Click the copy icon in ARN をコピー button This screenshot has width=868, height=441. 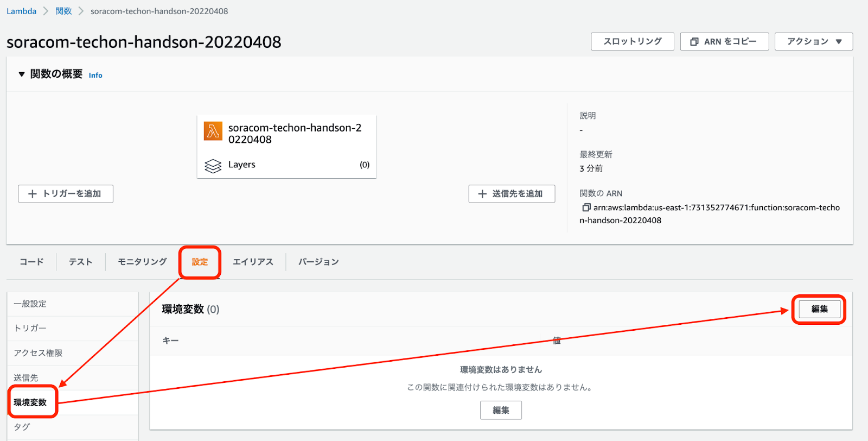click(x=694, y=42)
